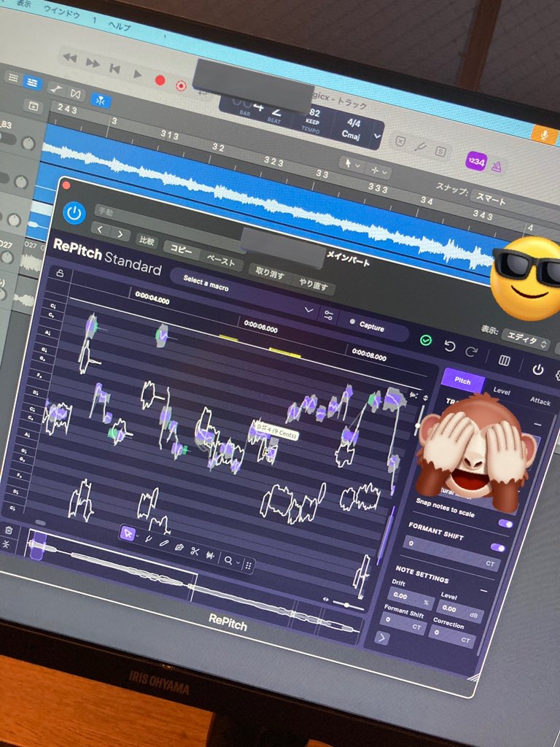Switch to the Pitch tab
This screenshot has width=560, height=747.
[462, 380]
